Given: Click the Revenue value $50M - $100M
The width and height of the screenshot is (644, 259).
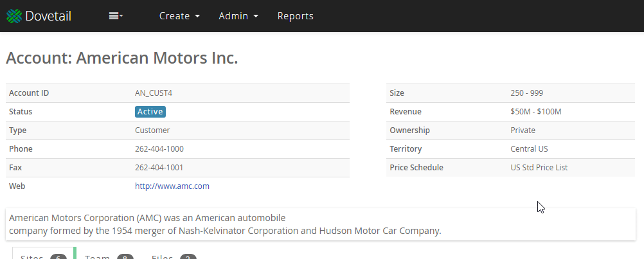Looking at the screenshot, I should pyautogui.click(x=535, y=112).
